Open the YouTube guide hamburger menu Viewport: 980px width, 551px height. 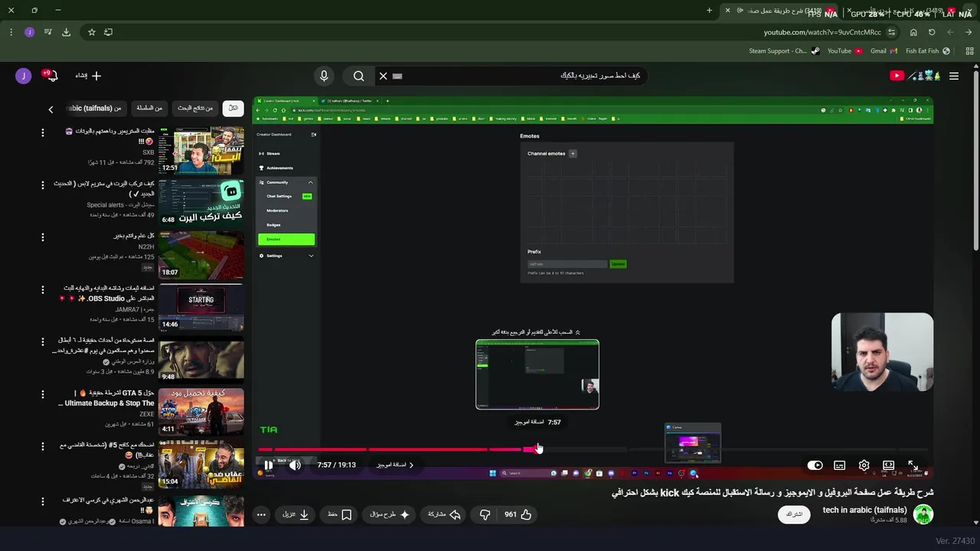(954, 76)
